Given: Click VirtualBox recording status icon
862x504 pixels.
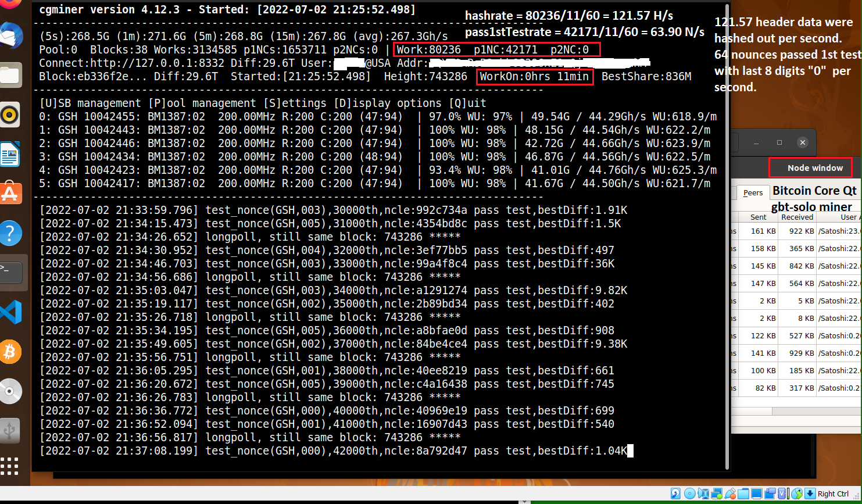Looking at the screenshot, I should point(770,494).
